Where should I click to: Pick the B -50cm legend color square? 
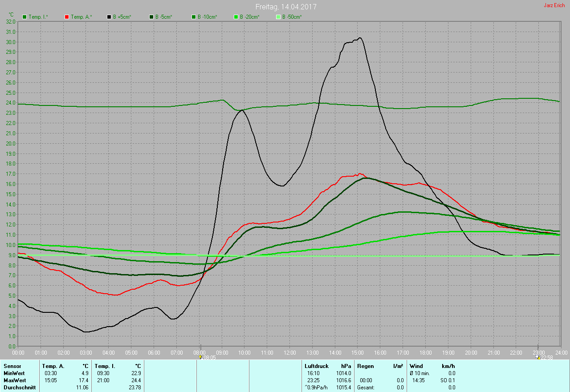point(278,17)
